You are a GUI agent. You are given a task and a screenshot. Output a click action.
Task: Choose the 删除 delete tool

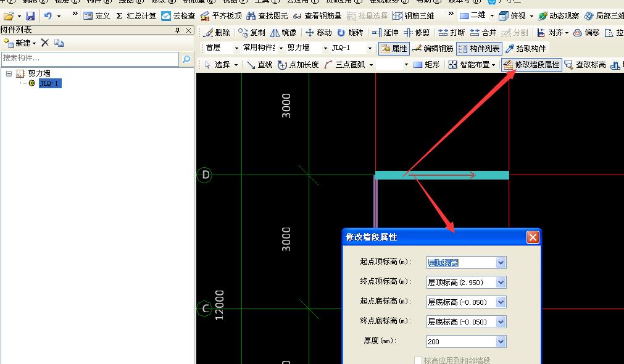click(217, 33)
